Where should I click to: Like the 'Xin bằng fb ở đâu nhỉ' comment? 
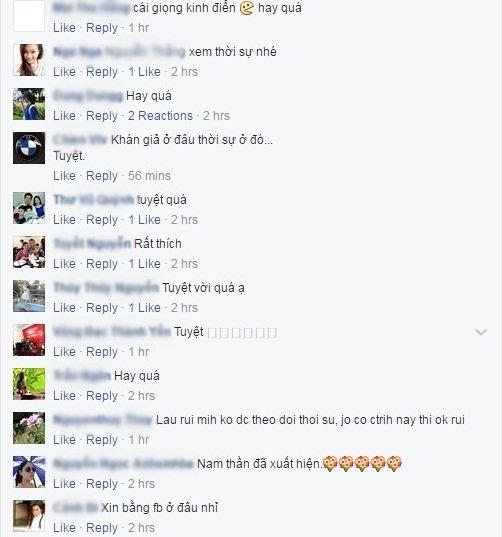pos(64,527)
